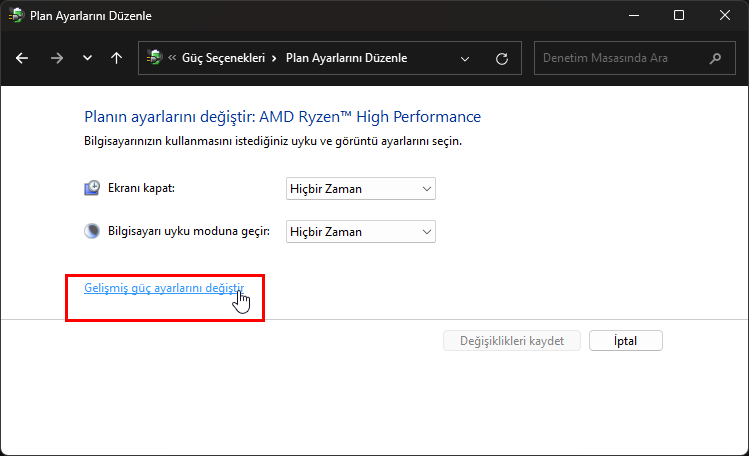Click the power plan icon in address bar

click(154, 58)
